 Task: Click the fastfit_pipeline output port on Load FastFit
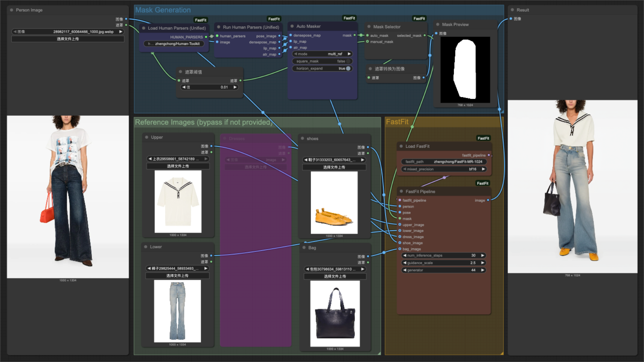(489, 155)
